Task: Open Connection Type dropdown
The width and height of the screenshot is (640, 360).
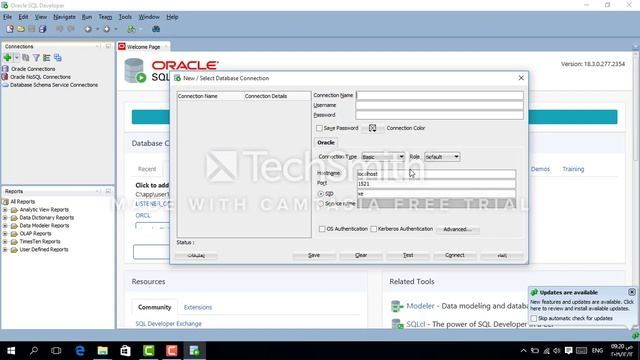Action: tap(383, 157)
